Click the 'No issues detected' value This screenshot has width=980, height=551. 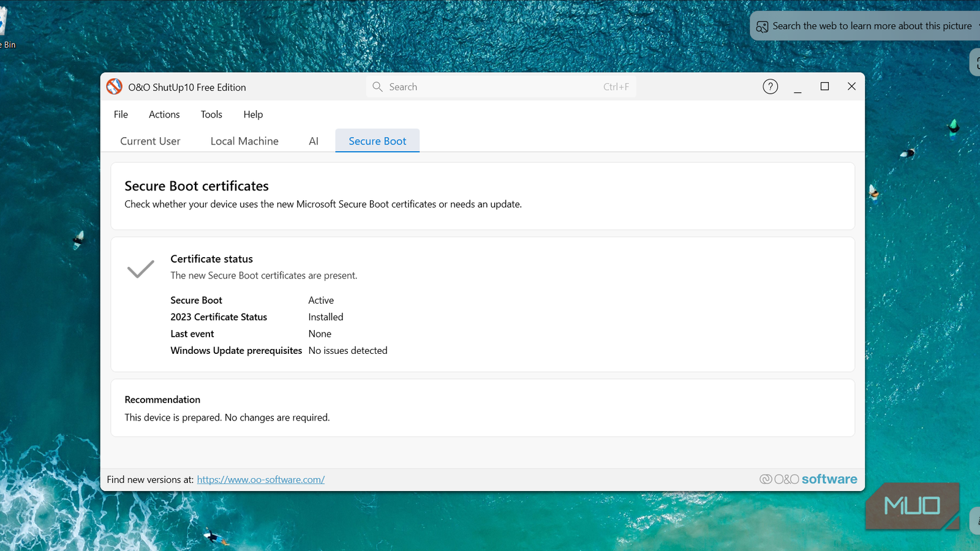(348, 350)
